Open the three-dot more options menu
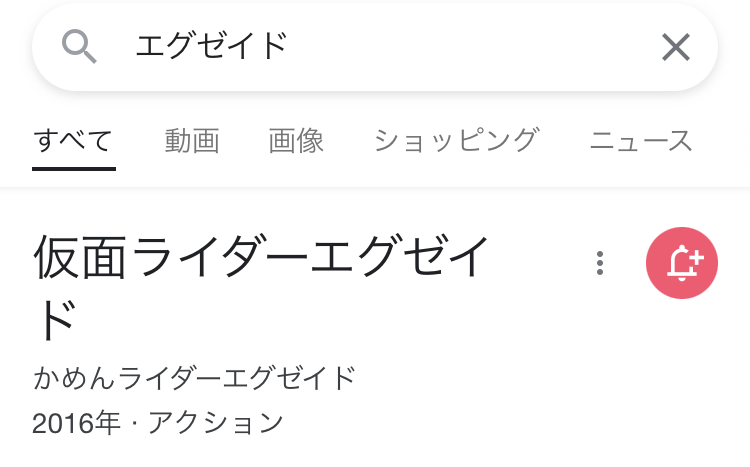The image size is (750, 467). [x=600, y=263]
